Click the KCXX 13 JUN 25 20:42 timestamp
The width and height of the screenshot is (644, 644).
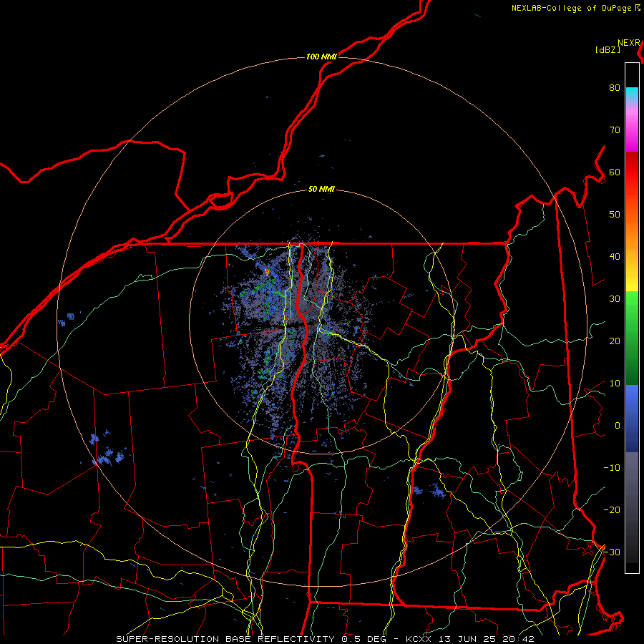pyautogui.click(x=470, y=639)
